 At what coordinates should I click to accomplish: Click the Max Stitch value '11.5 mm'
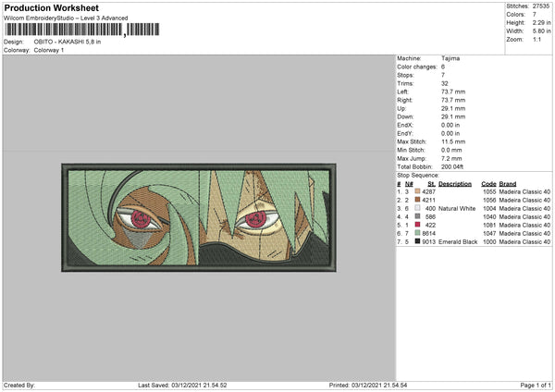(x=453, y=141)
